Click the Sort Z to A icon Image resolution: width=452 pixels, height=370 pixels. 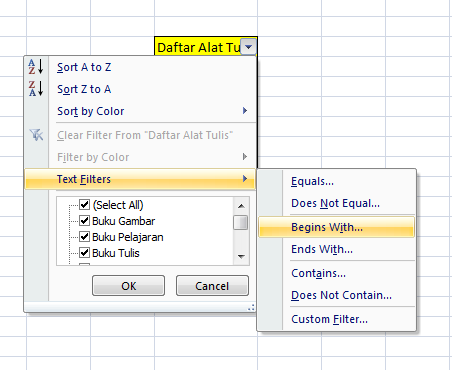point(36,89)
